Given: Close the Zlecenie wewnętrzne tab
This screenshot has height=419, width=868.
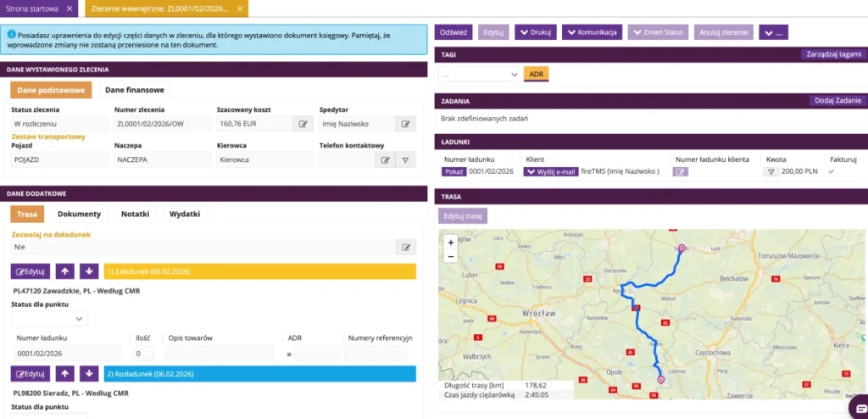Looking at the screenshot, I should click(x=239, y=8).
